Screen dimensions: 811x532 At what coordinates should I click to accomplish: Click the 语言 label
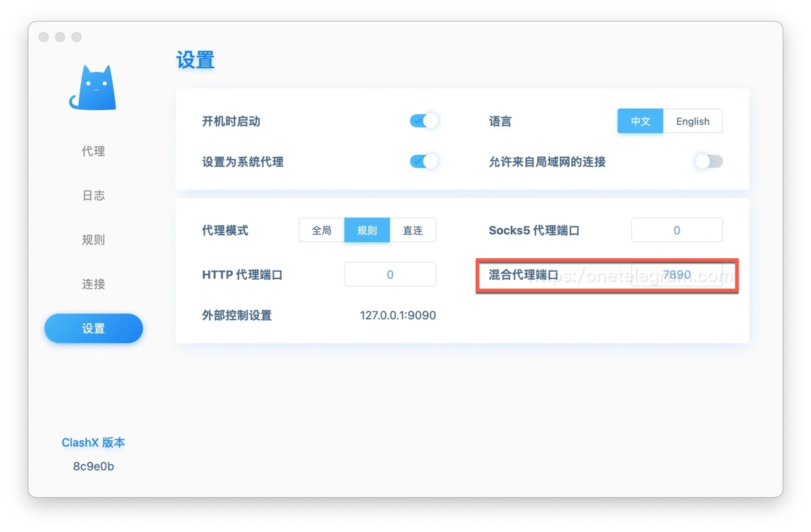tap(500, 122)
